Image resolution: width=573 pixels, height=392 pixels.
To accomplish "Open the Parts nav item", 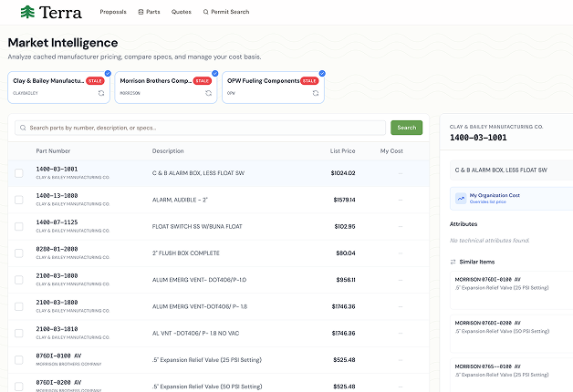I will coord(149,12).
